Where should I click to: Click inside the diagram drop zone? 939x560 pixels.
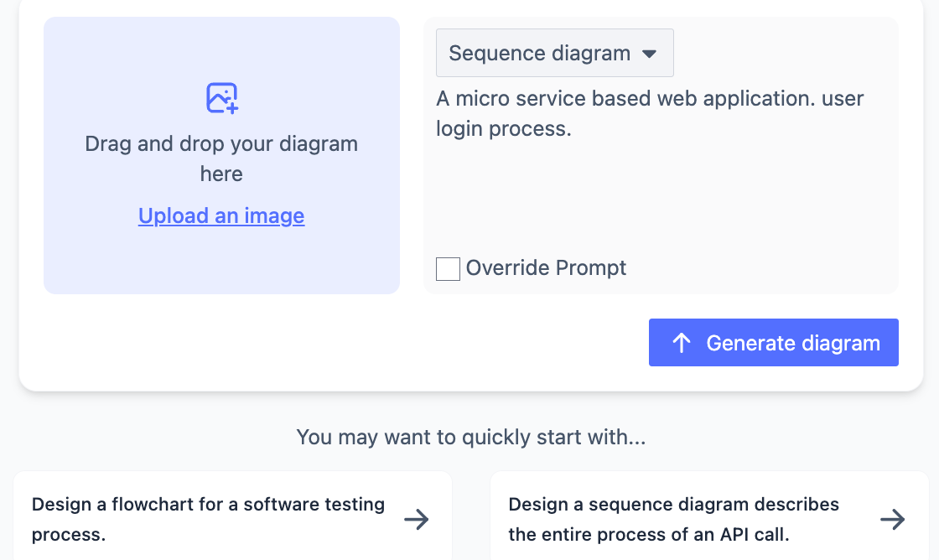(220, 156)
